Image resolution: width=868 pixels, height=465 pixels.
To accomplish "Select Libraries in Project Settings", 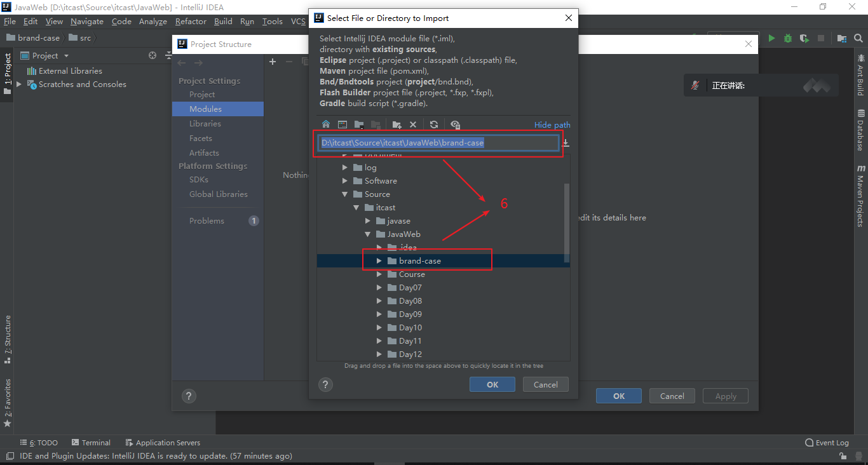I will 205,124.
